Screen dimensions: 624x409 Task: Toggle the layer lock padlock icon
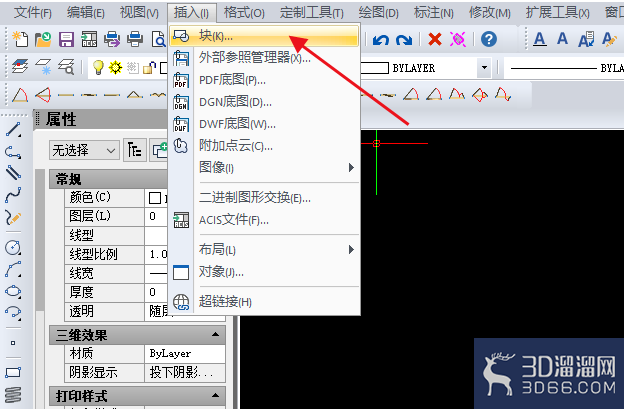click(x=149, y=68)
